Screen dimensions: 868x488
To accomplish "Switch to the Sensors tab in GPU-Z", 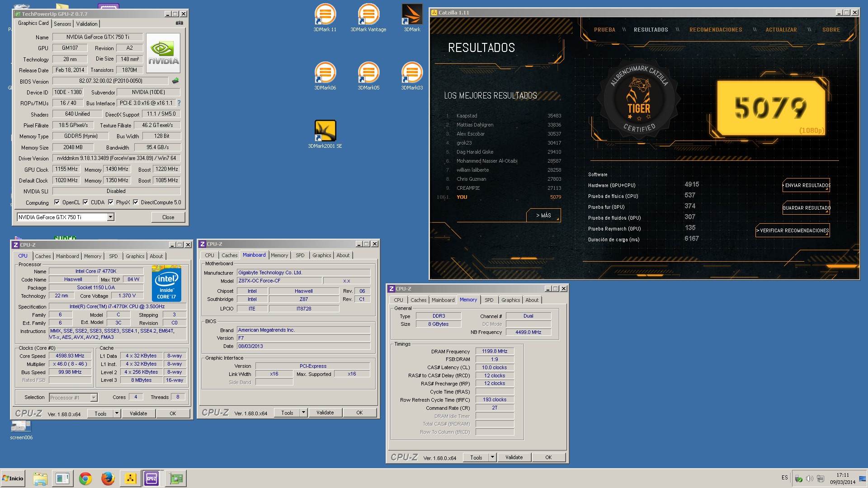I will 62,24.
